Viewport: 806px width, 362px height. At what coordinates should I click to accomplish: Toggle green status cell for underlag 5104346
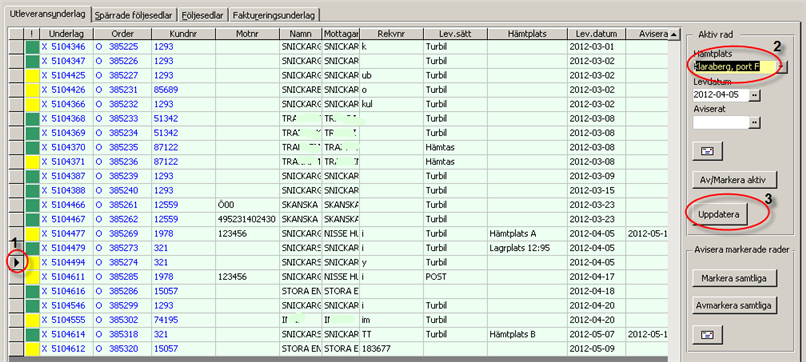pos(32,47)
